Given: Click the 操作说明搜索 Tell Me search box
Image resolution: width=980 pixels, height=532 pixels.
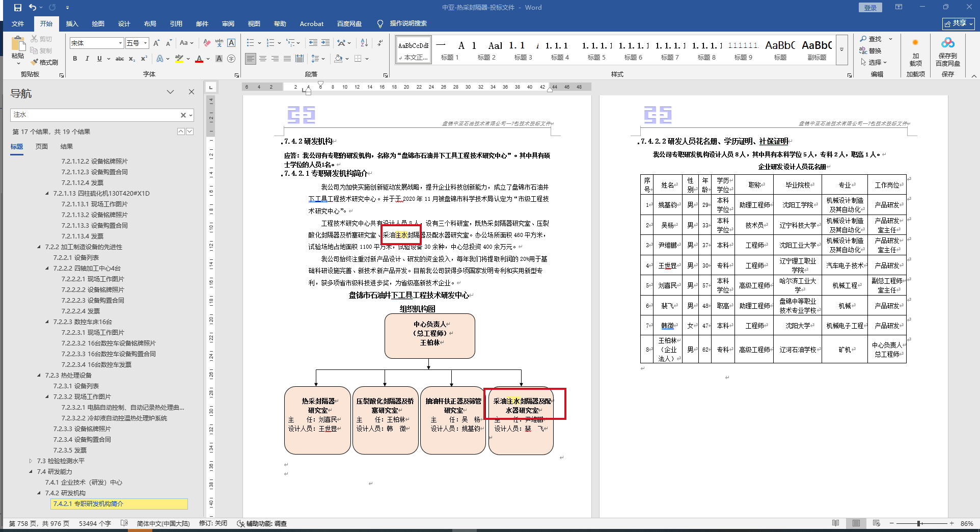Looking at the screenshot, I should (x=402, y=23).
